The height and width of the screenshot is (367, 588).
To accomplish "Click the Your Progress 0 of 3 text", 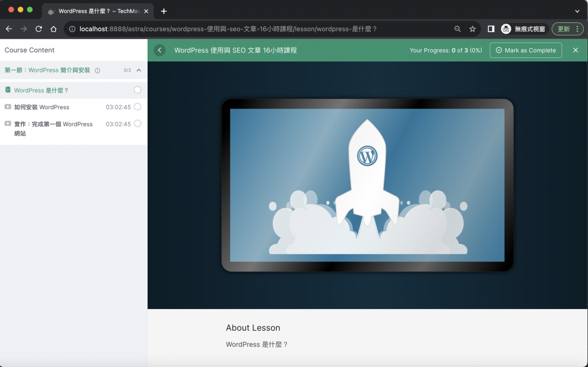I will click(446, 51).
